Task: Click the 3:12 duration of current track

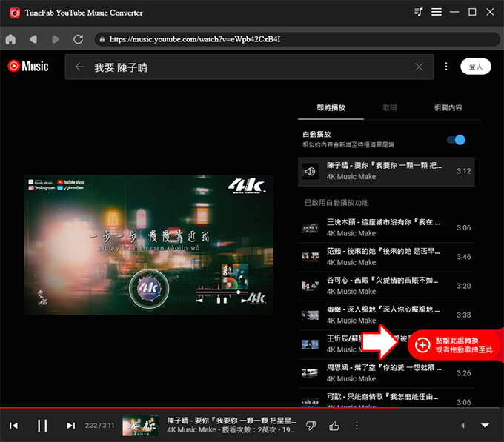Action: pos(463,171)
